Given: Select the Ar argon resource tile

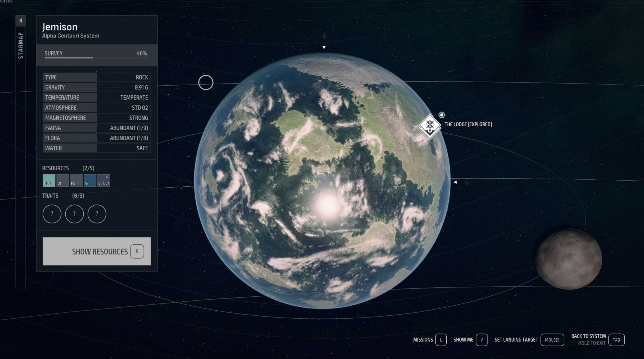Looking at the screenshot, I should tap(90, 180).
